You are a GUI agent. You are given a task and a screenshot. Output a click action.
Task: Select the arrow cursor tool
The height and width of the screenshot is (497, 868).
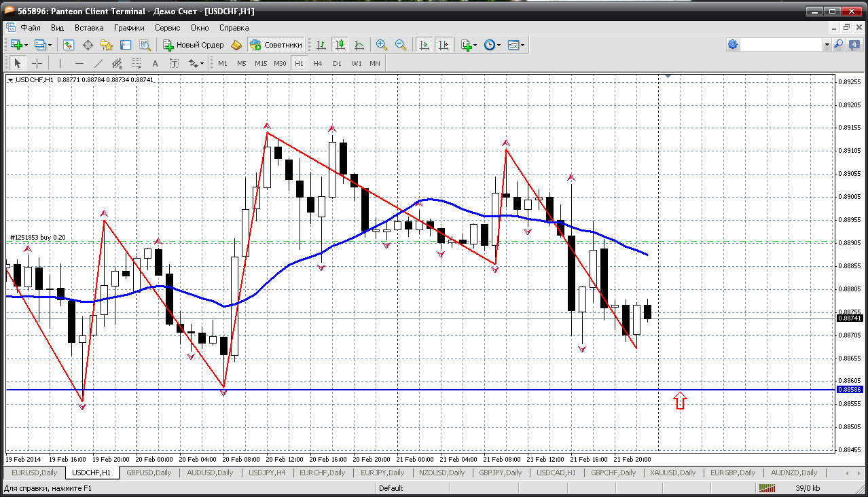click(18, 63)
